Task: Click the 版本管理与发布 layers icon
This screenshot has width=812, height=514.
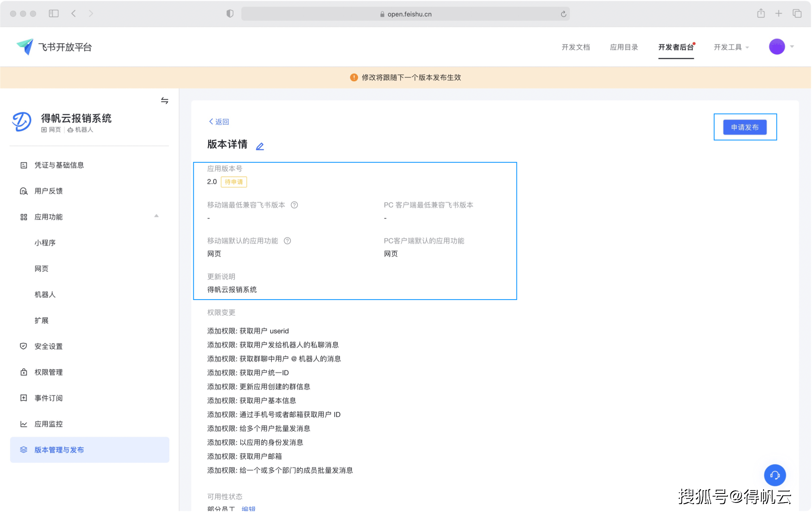Action: pos(24,450)
